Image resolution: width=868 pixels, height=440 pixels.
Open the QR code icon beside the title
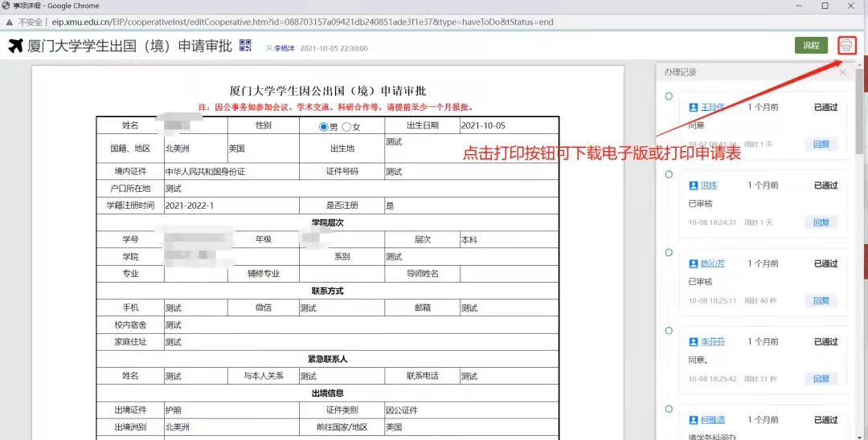click(245, 46)
